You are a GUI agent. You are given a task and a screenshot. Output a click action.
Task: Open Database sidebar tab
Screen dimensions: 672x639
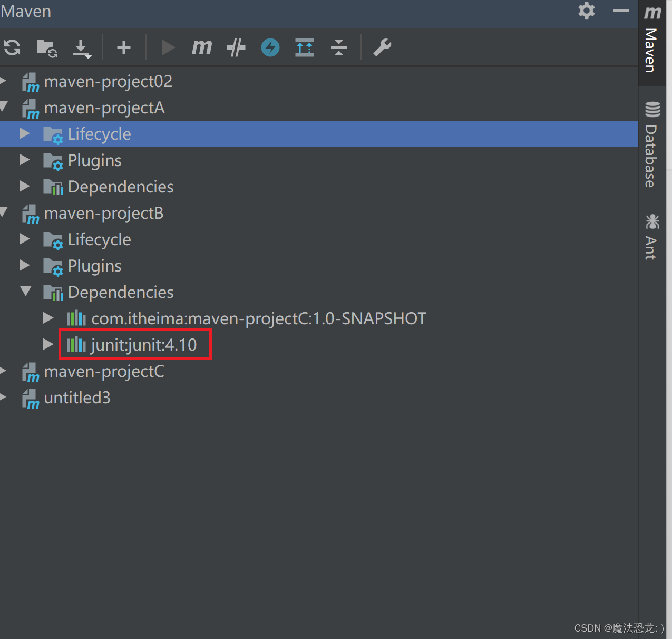coord(652,144)
